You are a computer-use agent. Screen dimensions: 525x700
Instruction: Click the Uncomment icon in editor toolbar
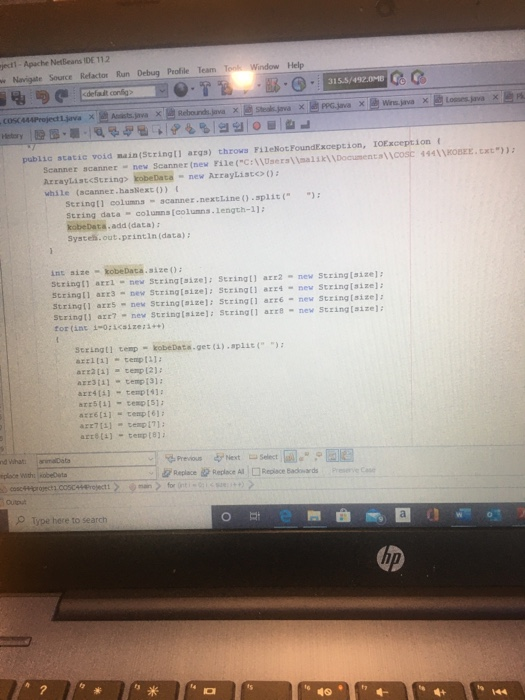point(305,124)
